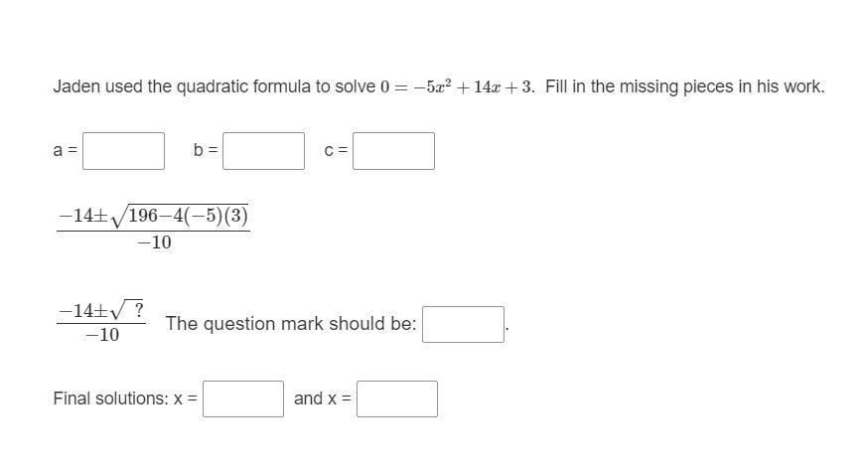Click the question mark value input box
Viewport: 868px width, 476px height.
click(x=464, y=324)
